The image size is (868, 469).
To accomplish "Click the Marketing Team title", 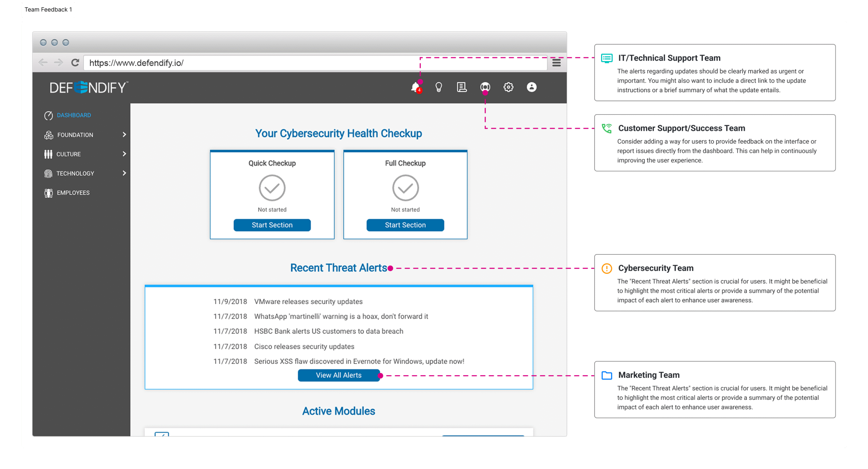I will pos(649,375).
